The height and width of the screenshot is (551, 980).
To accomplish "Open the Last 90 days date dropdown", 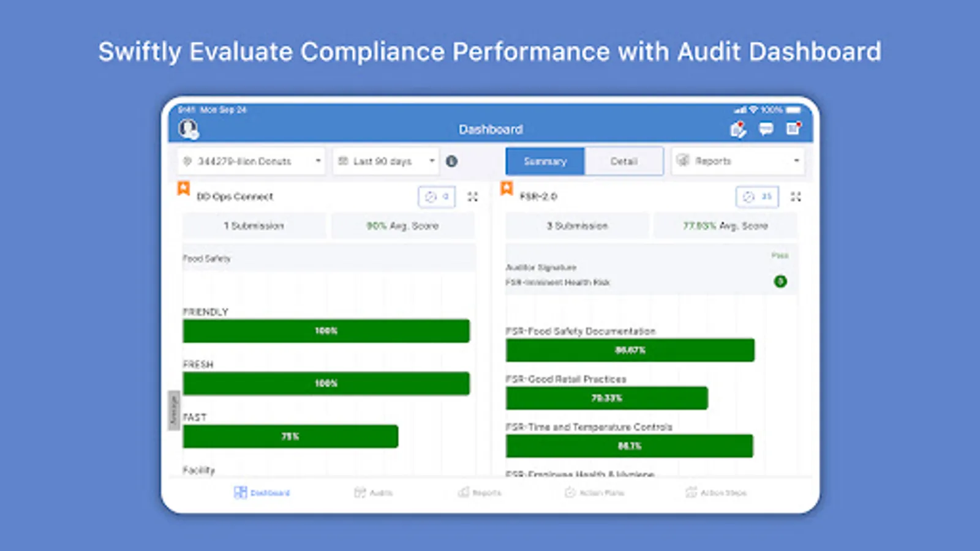I will tap(386, 161).
